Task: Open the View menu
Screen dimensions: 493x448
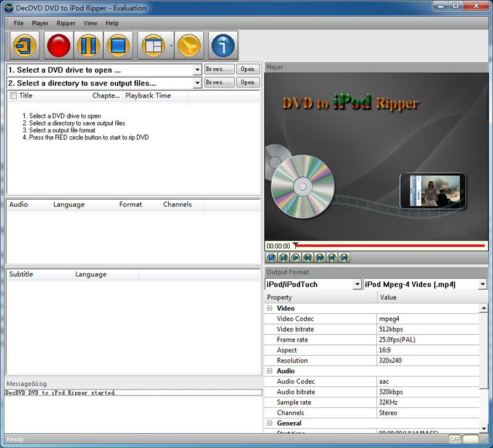Action: pos(90,23)
